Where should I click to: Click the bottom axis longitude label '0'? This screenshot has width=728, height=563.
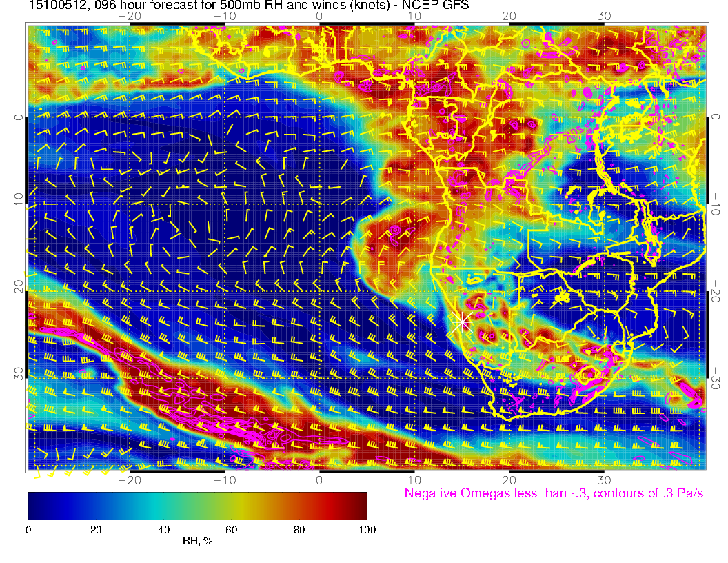click(x=319, y=480)
